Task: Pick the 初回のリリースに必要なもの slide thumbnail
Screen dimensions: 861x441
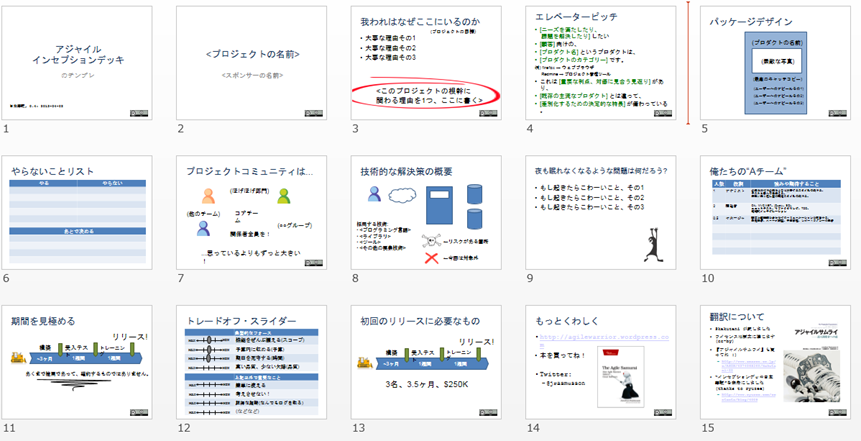Action: 426,362
